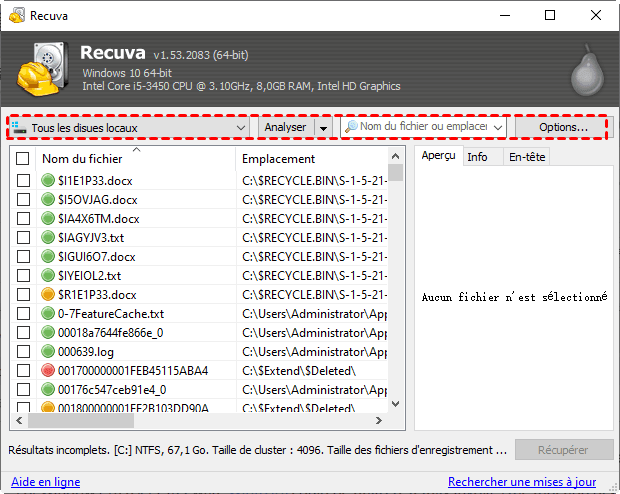
Task: Check the box for $IAGYJV3.txt
Action: coord(23,237)
